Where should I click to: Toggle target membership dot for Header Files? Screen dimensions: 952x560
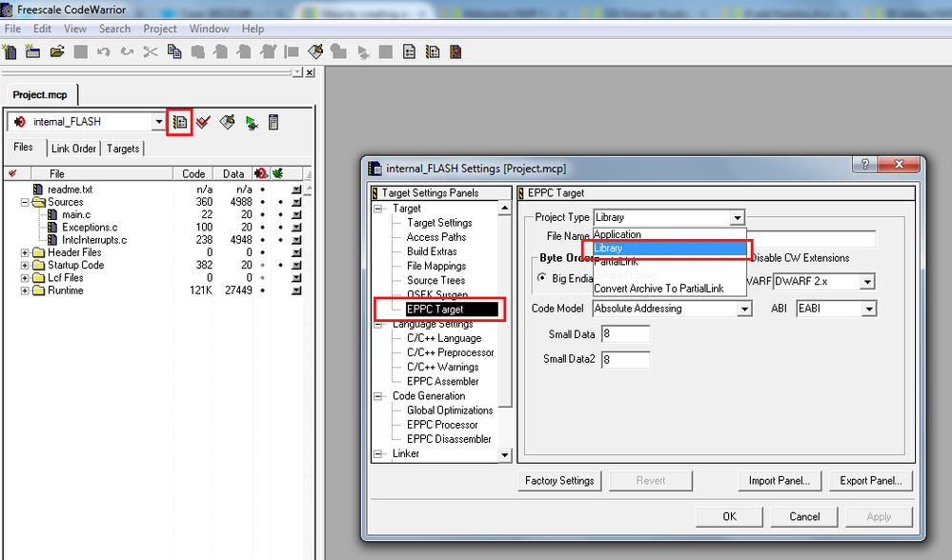(262, 252)
